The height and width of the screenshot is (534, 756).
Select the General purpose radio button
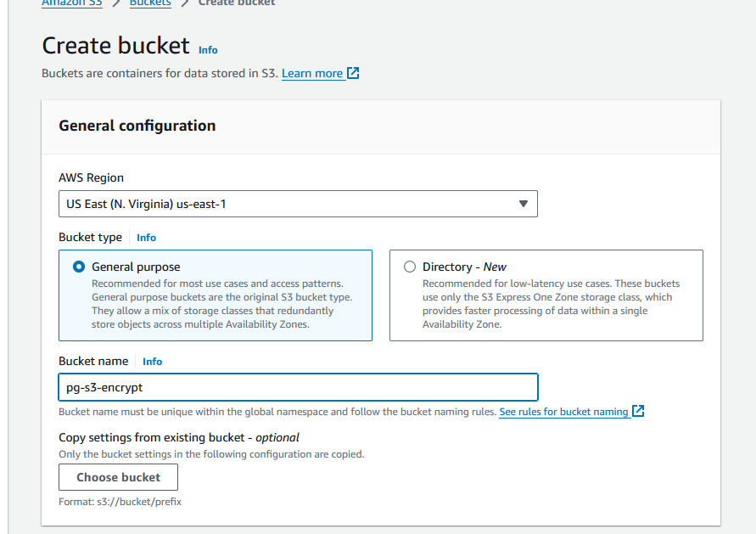[x=79, y=267]
